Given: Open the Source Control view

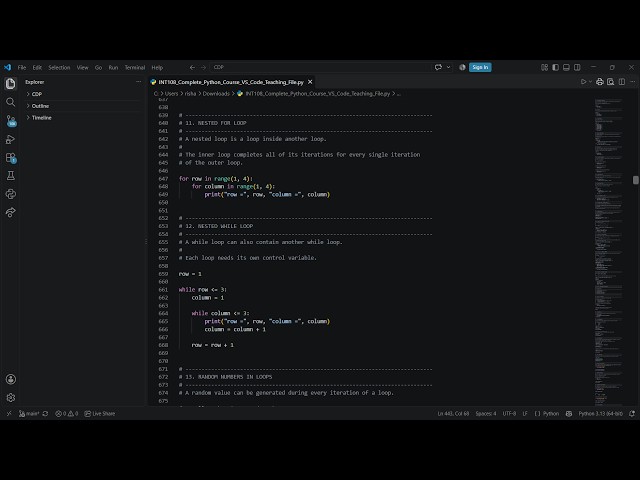Looking at the screenshot, I should (x=11, y=120).
